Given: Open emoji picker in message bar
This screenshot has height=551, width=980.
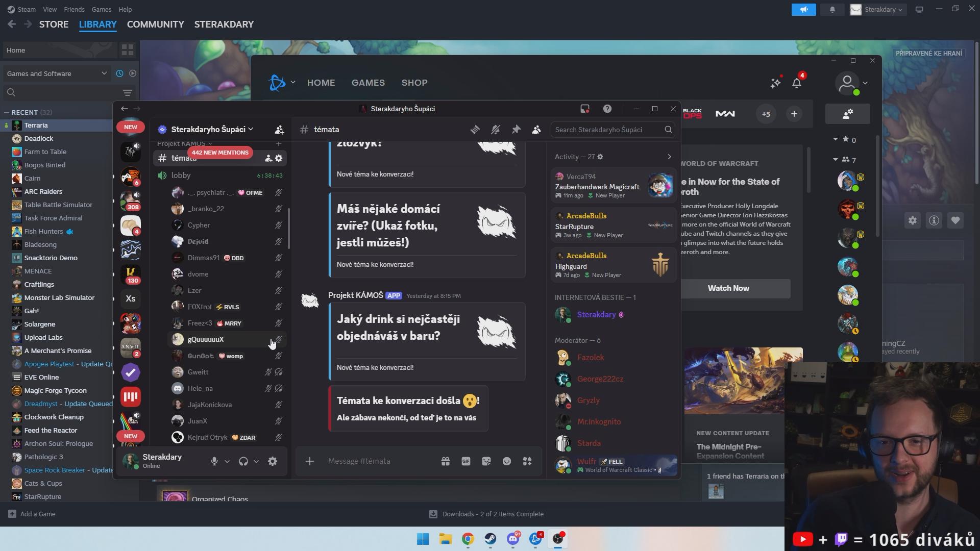Looking at the screenshot, I should tap(507, 461).
